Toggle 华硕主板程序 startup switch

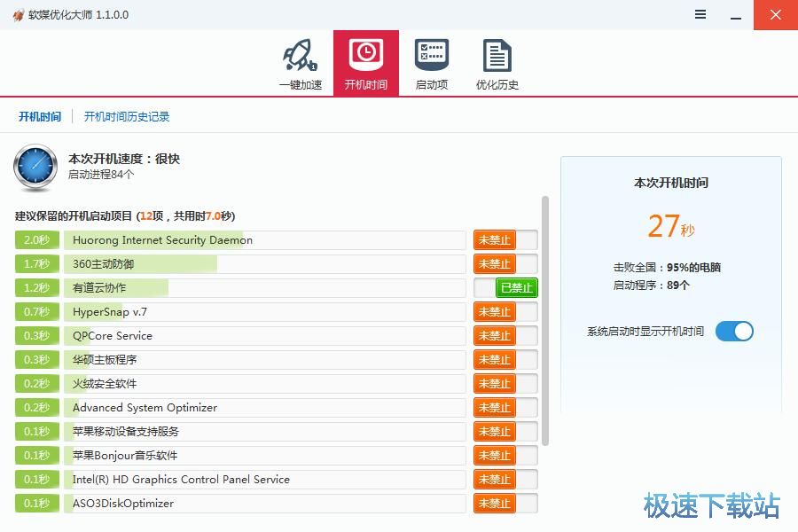(x=505, y=359)
